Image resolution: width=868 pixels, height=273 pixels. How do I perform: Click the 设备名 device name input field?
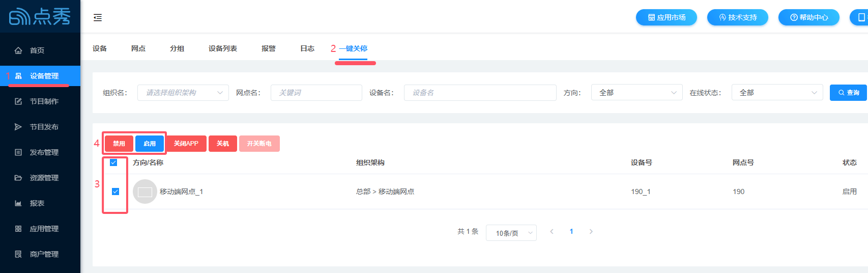tap(480, 93)
